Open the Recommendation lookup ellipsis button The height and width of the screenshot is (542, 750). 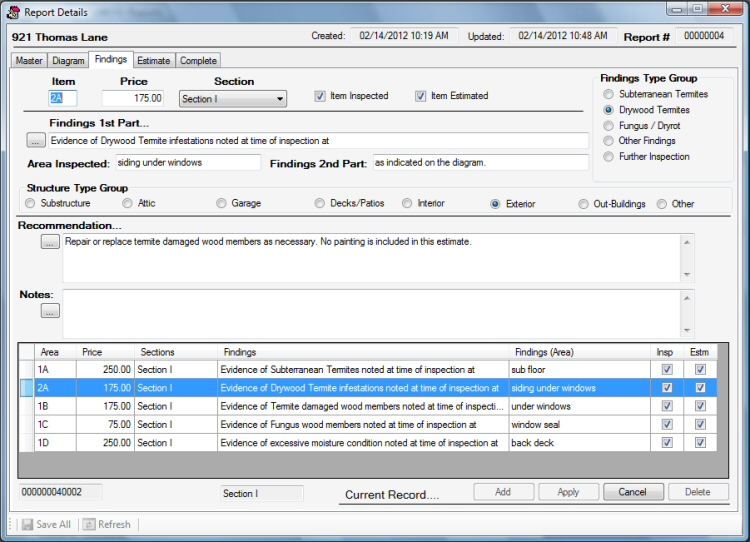tap(50, 242)
